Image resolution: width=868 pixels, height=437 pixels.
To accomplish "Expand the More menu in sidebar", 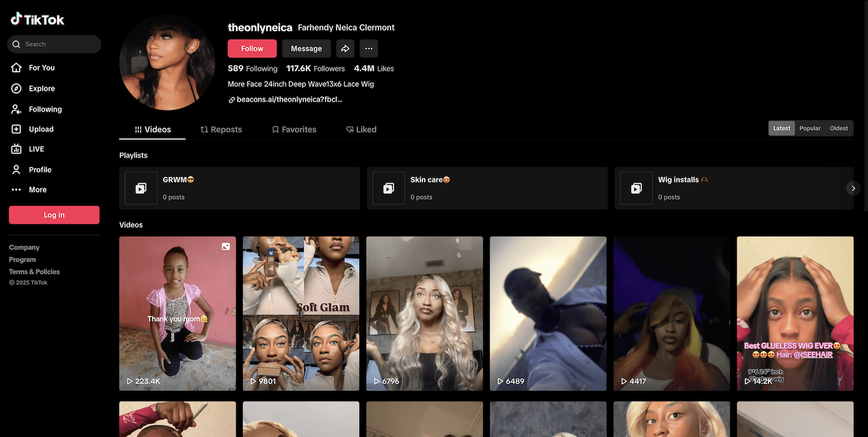I will (37, 190).
